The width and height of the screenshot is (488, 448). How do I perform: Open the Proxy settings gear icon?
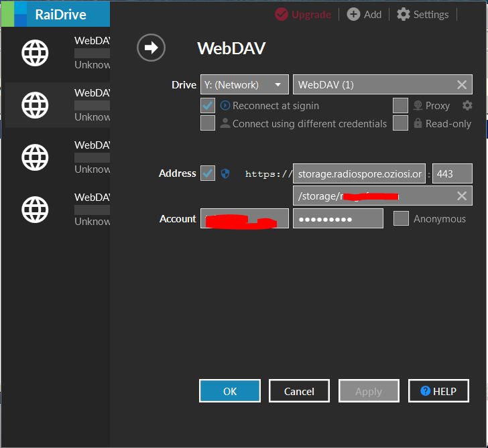pos(467,106)
